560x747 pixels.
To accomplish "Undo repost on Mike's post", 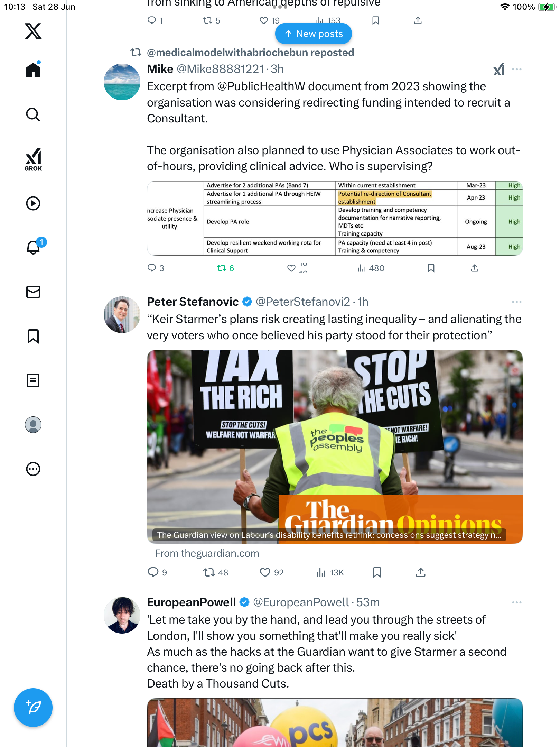I will (x=225, y=268).
